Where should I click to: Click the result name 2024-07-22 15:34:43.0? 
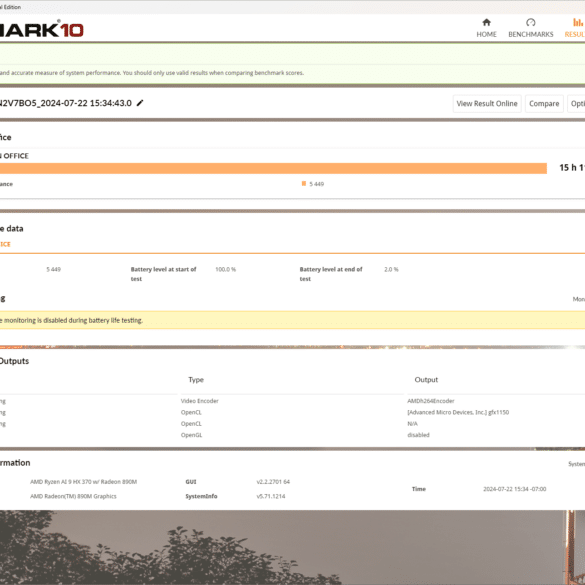66,103
